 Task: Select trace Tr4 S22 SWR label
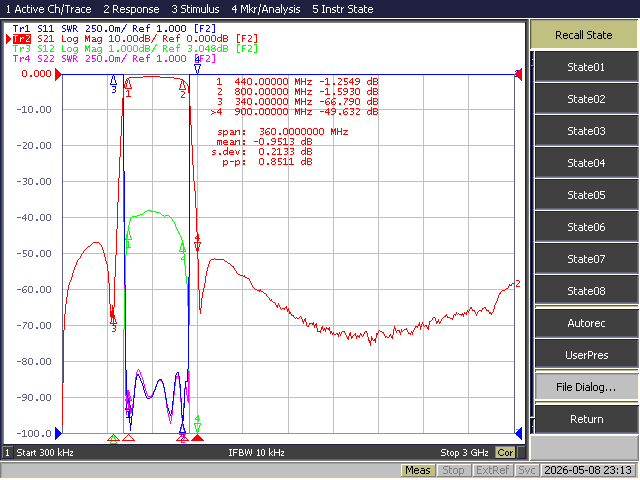coord(114,58)
